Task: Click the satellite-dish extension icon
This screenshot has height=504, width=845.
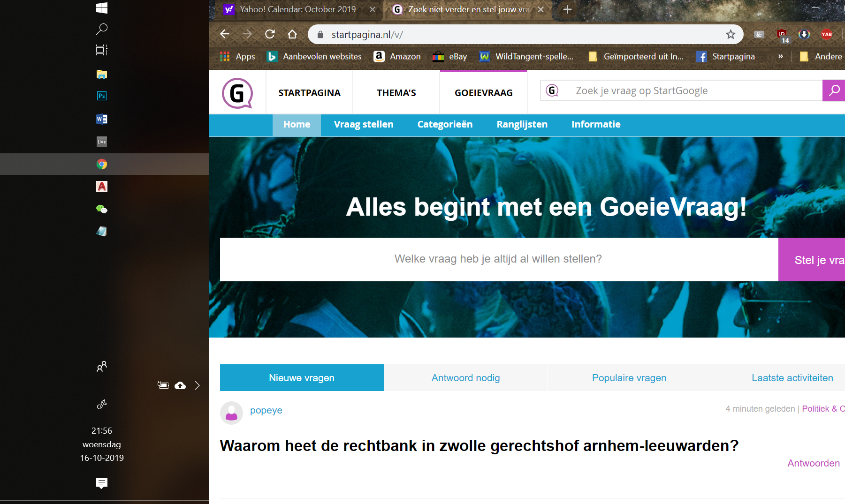Action: [760, 34]
